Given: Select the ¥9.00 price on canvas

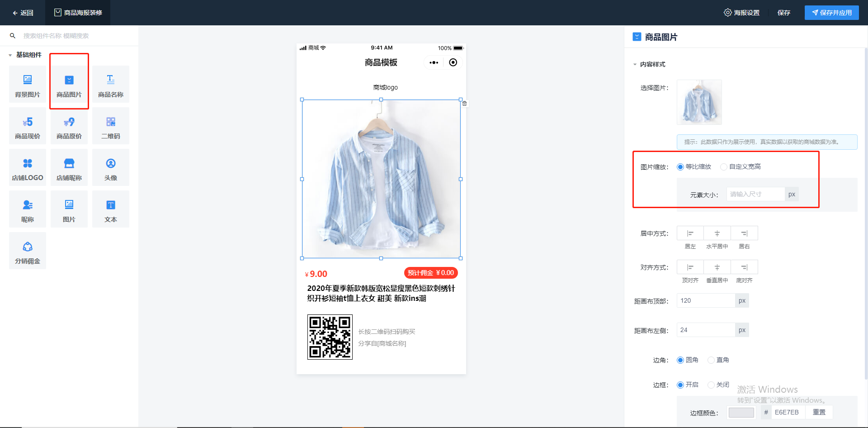Looking at the screenshot, I should [x=316, y=274].
